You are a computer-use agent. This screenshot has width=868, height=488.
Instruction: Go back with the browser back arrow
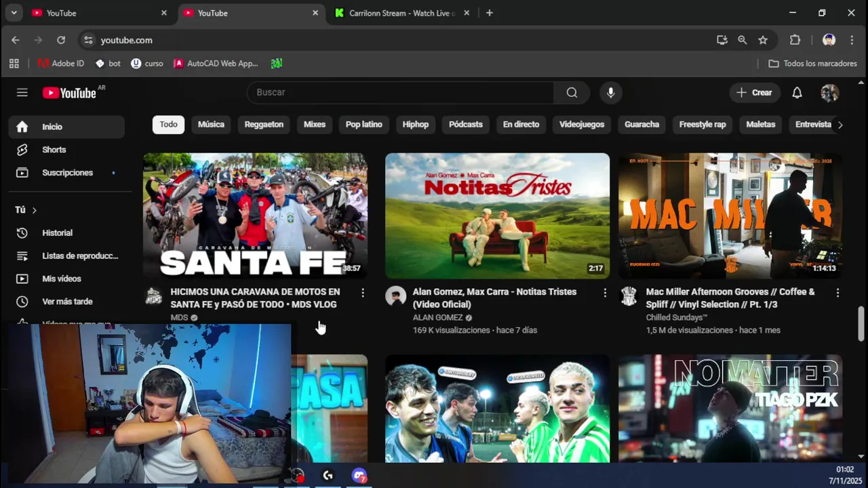16,40
